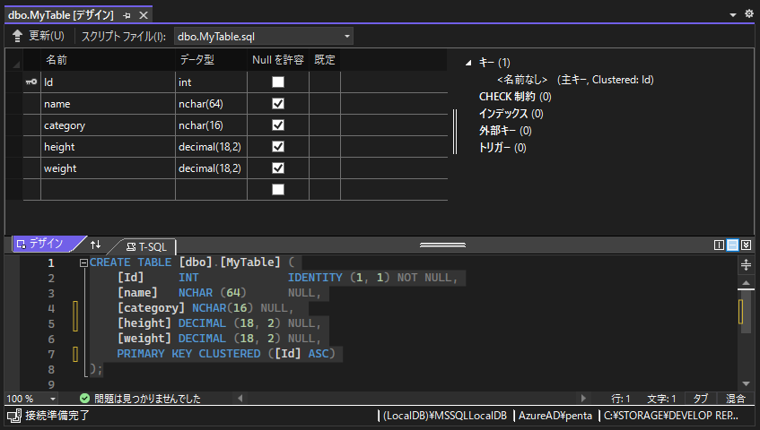Select the Id name cell
Image resolution: width=760 pixels, height=430 pixels.
click(108, 82)
